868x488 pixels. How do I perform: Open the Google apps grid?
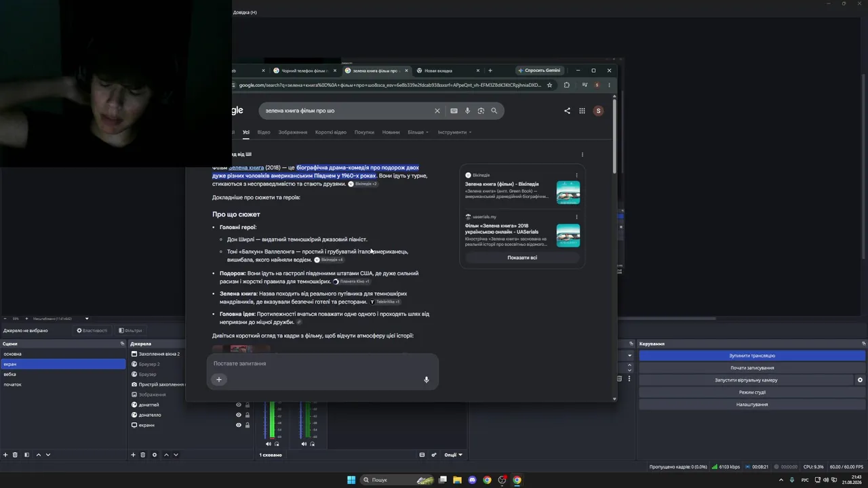(582, 110)
